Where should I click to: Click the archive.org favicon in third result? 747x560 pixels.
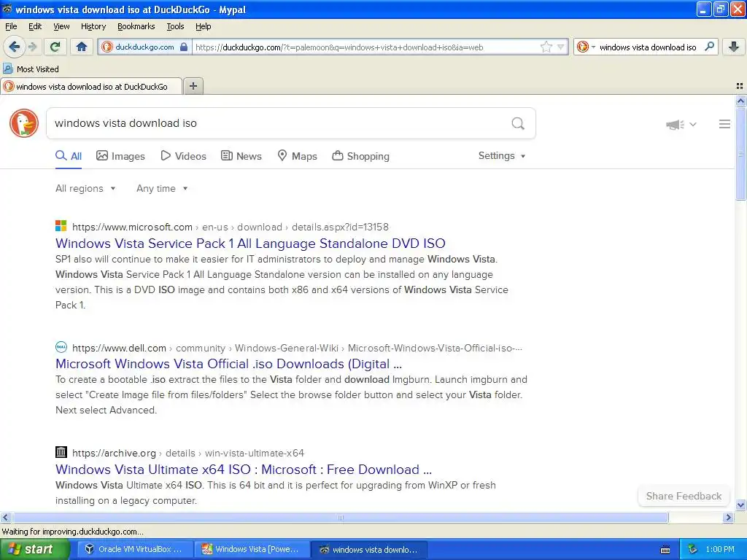(x=61, y=451)
